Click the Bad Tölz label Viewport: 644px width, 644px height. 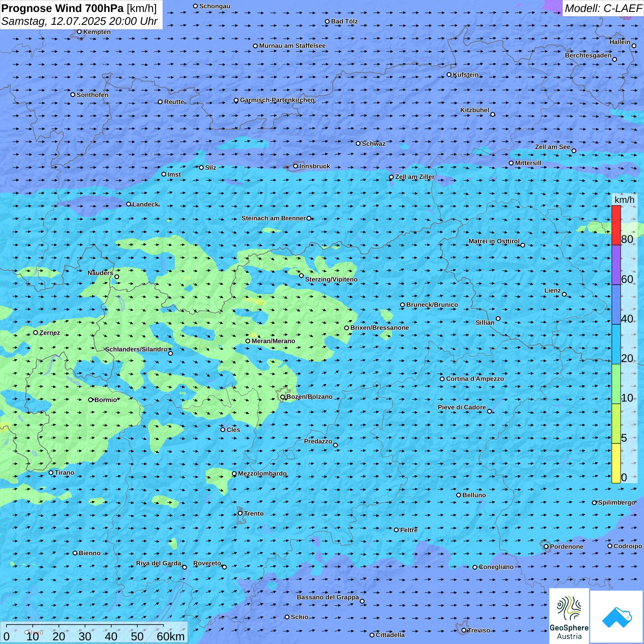(x=344, y=21)
